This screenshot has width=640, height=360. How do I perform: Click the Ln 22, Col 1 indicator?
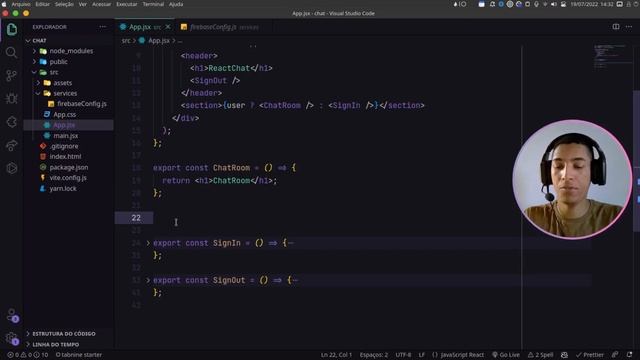336,355
